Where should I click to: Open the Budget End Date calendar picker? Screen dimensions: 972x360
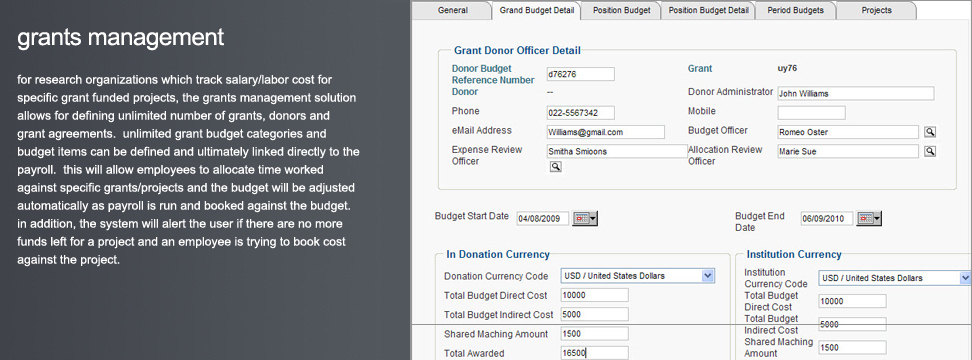(869, 218)
